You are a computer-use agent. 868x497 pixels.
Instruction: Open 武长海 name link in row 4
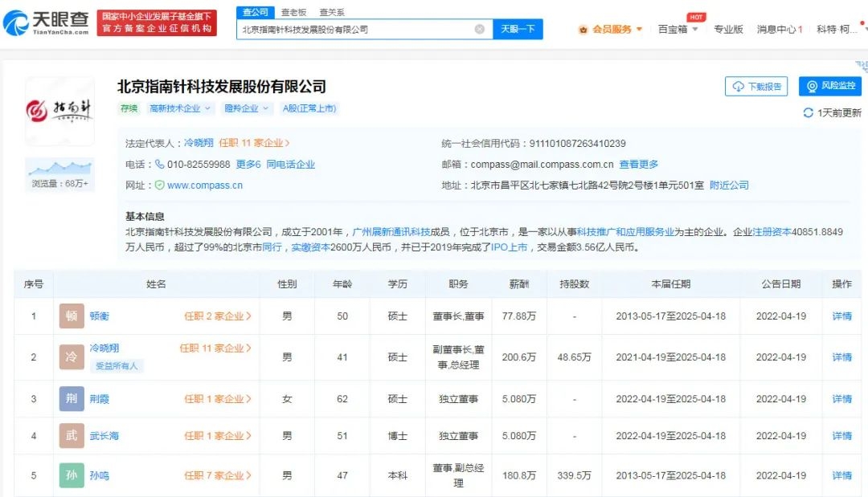[104, 436]
